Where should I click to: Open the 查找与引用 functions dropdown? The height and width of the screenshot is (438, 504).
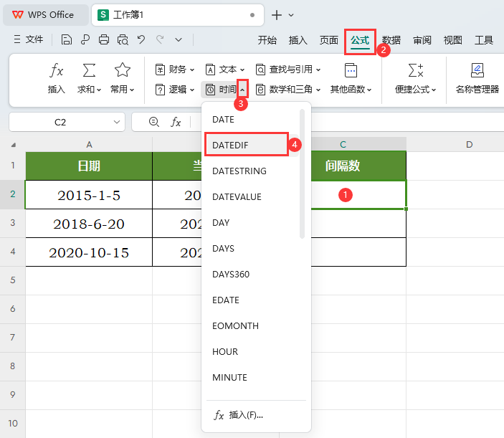tap(288, 70)
